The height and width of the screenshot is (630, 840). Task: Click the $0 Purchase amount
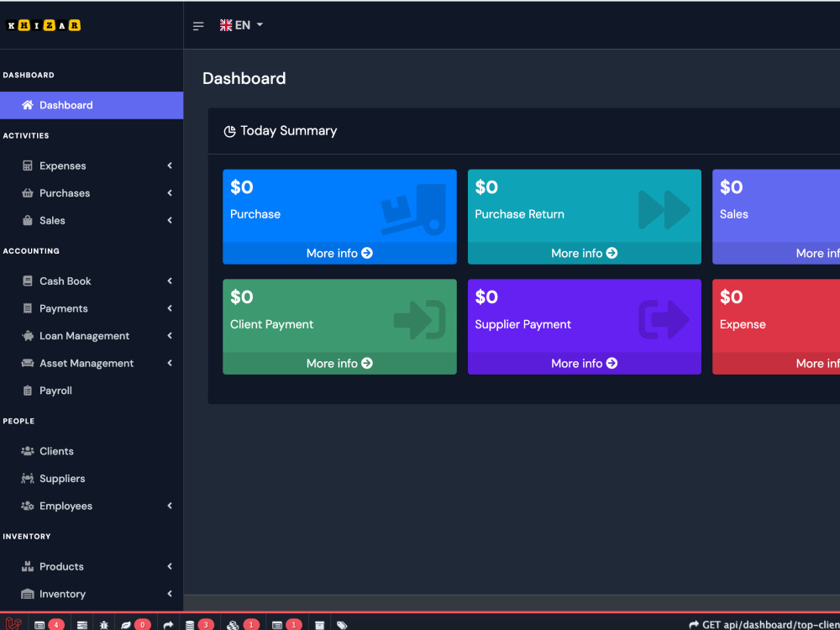pyautogui.click(x=242, y=187)
